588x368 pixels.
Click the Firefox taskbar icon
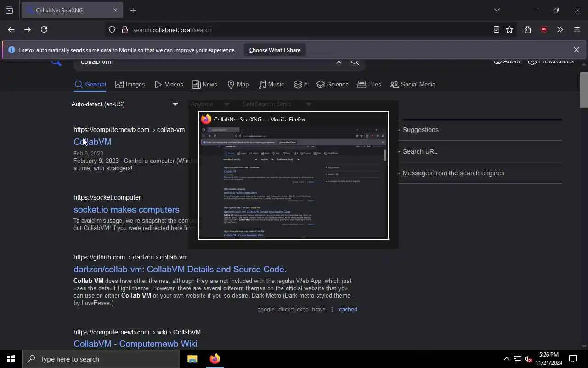point(215,359)
